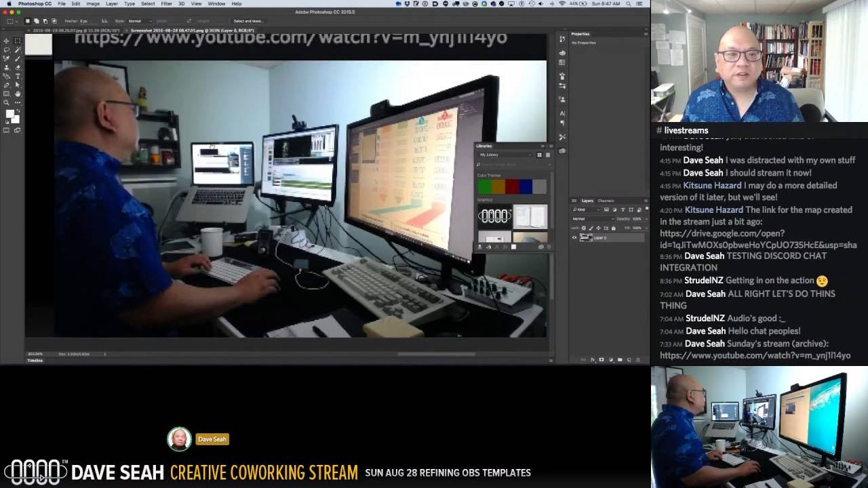Viewport: 868px width, 488px height.
Task: Open the Edit Toolbar three-dots icon
Action: [x=18, y=102]
